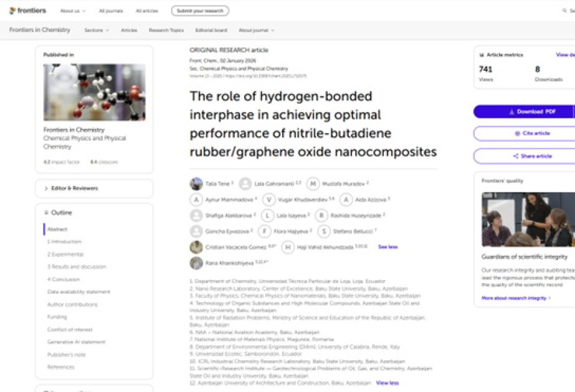The height and width of the screenshot is (392, 575).
Task: Jump to 2 Experimental in outline
Action: pyautogui.click(x=65, y=254)
